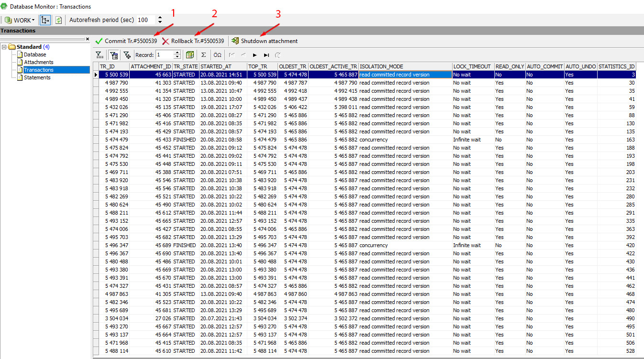The height and width of the screenshot is (359, 644).
Task: Go to last record navigation icon
Action: pos(266,55)
